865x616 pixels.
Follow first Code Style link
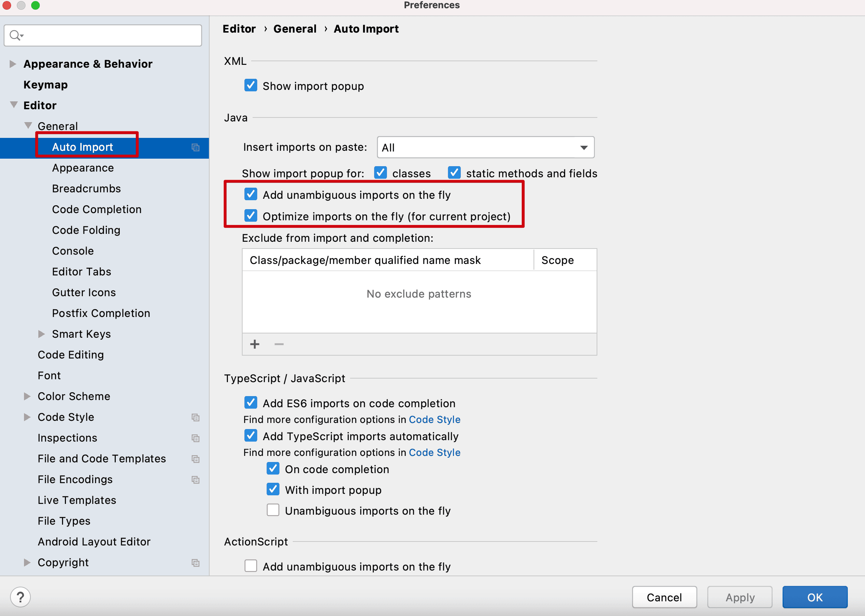point(434,419)
